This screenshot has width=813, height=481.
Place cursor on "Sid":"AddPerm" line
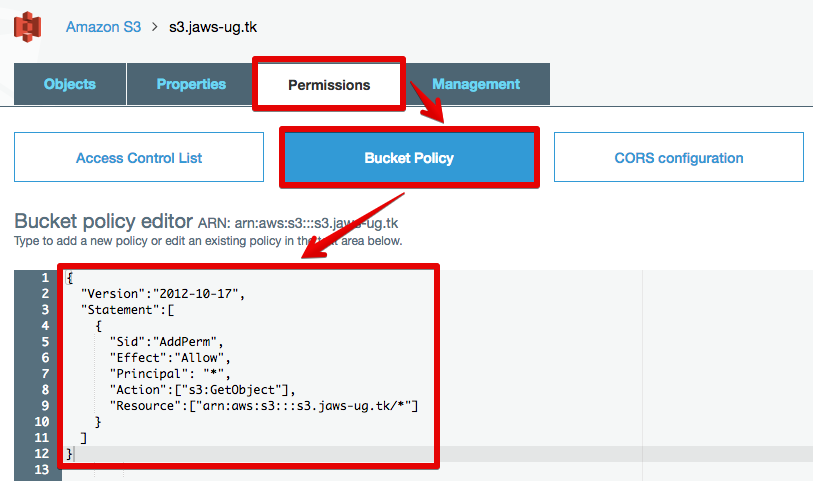(x=166, y=342)
